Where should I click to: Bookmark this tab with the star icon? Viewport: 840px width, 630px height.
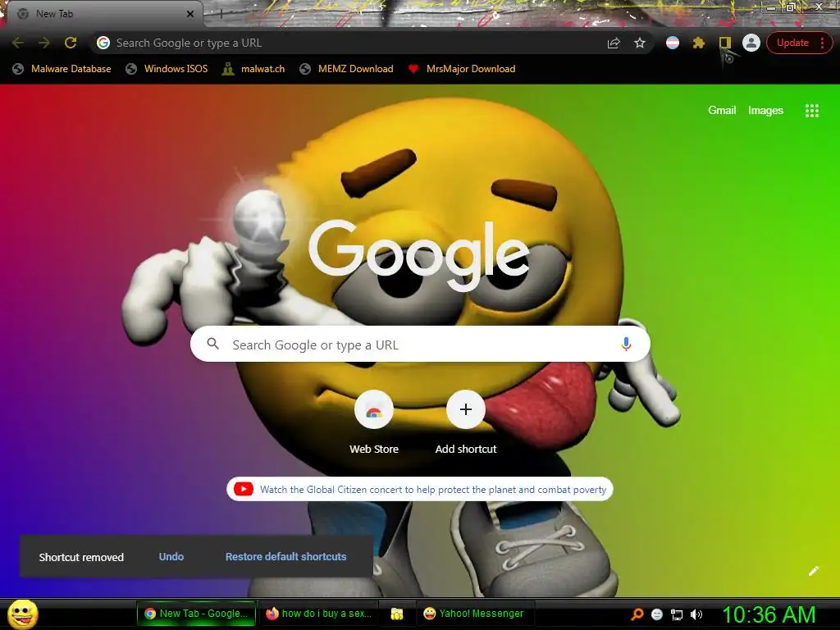pyautogui.click(x=640, y=43)
